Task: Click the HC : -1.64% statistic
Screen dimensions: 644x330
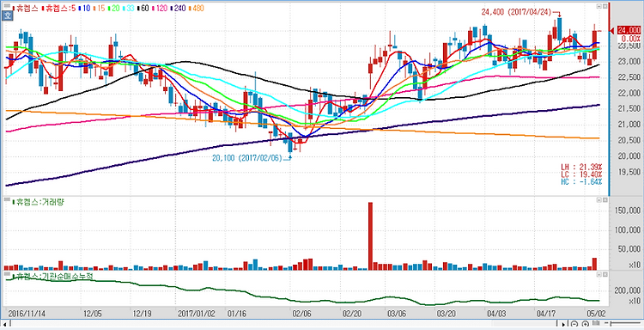Action: [x=581, y=181]
